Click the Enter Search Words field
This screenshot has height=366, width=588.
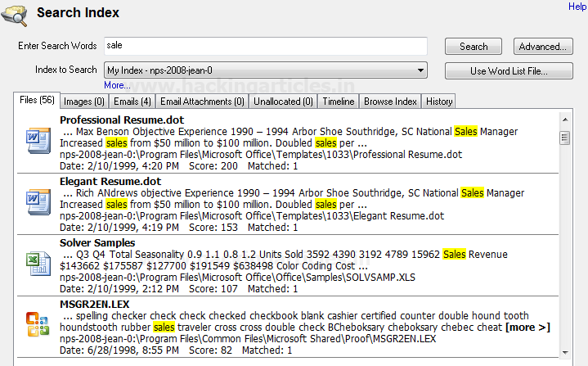coord(265,47)
